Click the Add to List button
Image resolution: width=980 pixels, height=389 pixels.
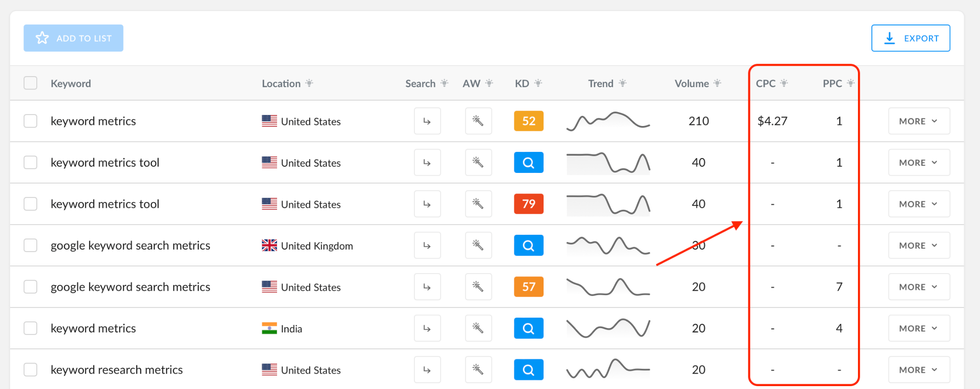pos(74,38)
